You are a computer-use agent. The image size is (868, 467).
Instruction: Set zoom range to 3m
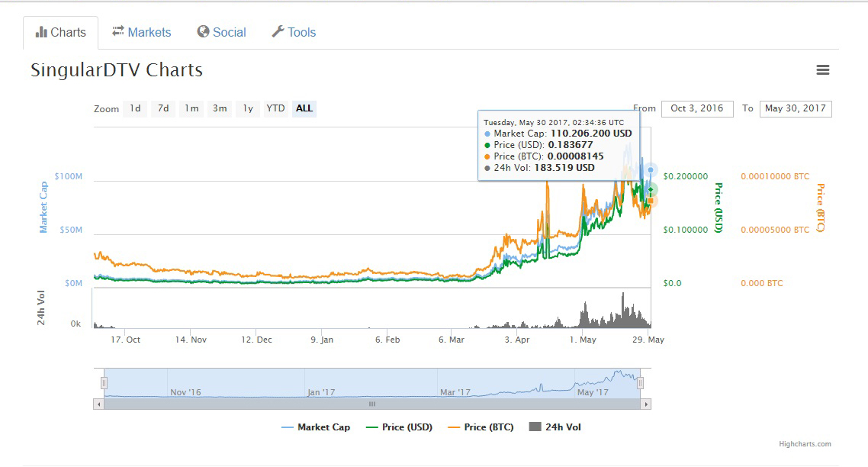click(220, 108)
